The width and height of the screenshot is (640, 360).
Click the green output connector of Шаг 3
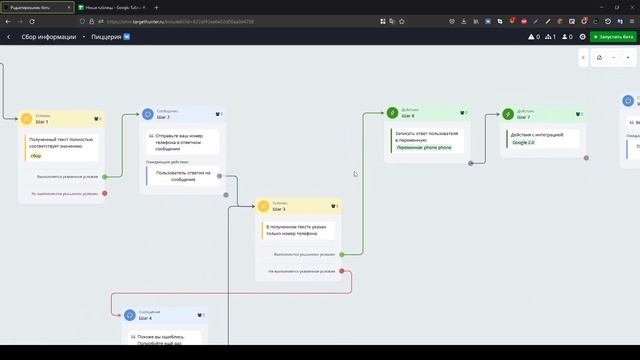coord(342,254)
